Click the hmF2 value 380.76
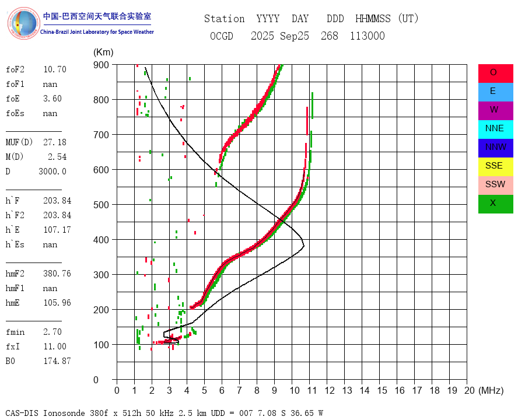This screenshot has width=525, height=420. point(57,274)
